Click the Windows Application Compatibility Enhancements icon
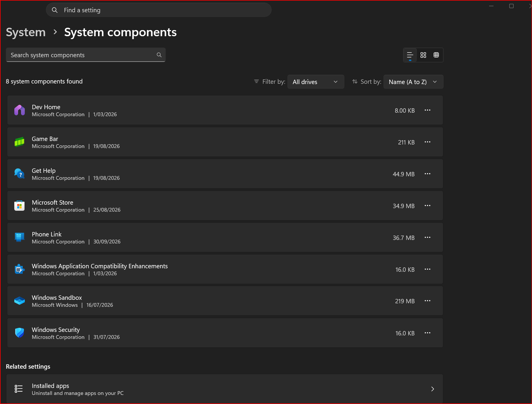The width and height of the screenshot is (532, 404). [20, 269]
